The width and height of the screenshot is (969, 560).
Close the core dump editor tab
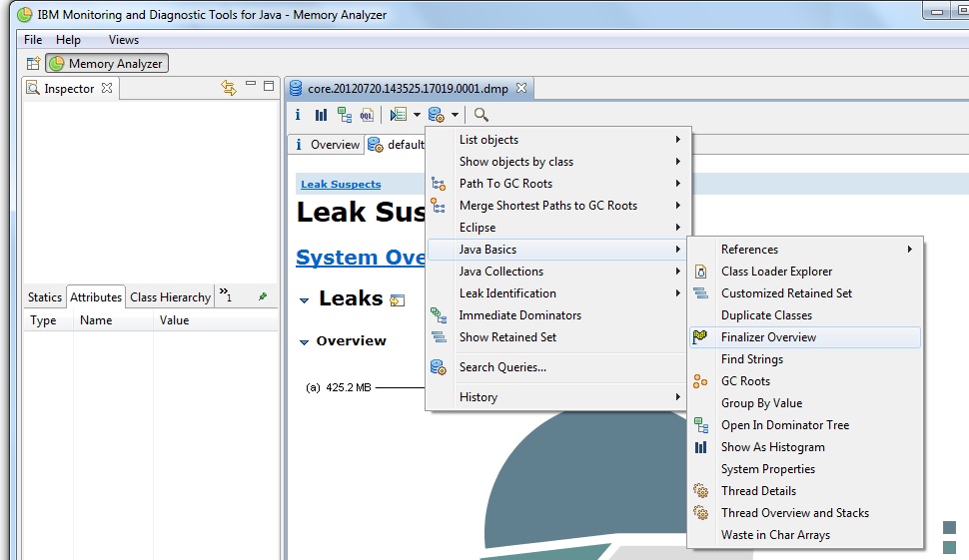click(521, 88)
